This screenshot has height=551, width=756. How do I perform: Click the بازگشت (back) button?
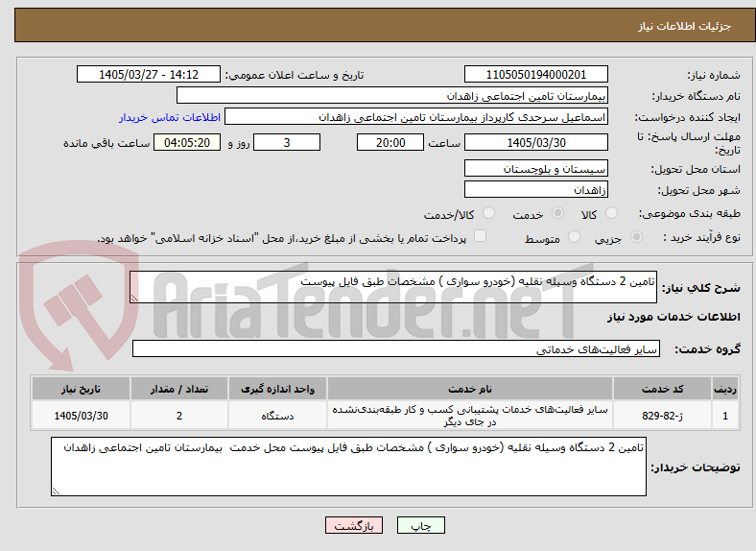[354, 525]
